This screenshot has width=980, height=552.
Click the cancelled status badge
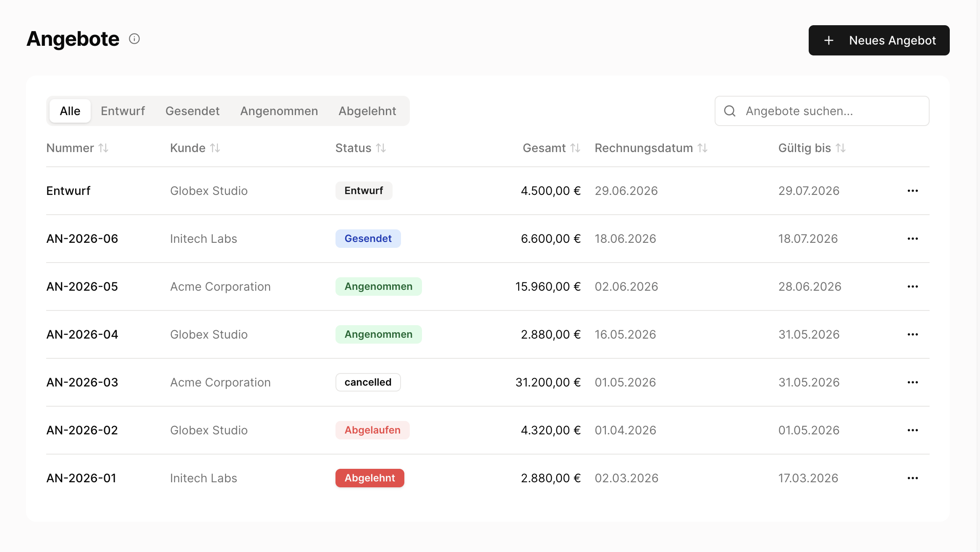pos(368,382)
